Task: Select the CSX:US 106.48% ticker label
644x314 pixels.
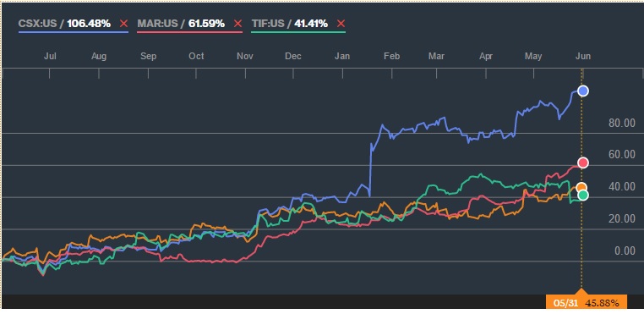Action: pyautogui.click(x=64, y=24)
